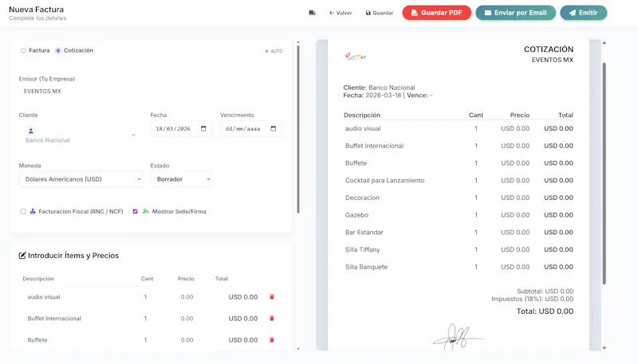Edit price of audio visual item
The width and height of the screenshot is (638, 364).
(x=187, y=297)
